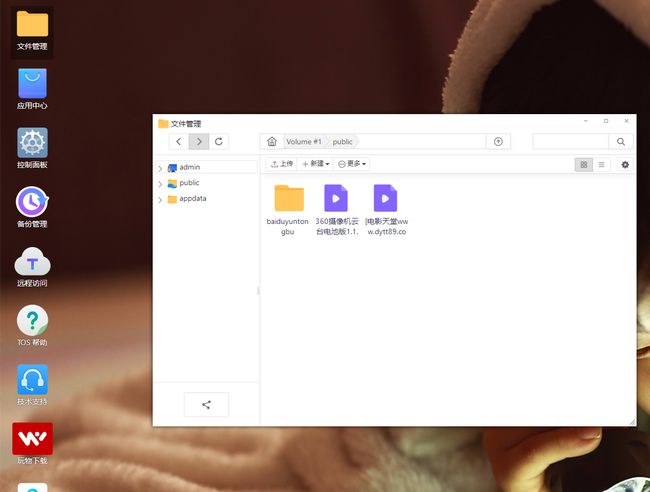Click the search magnifier icon

(x=621, y=142)
